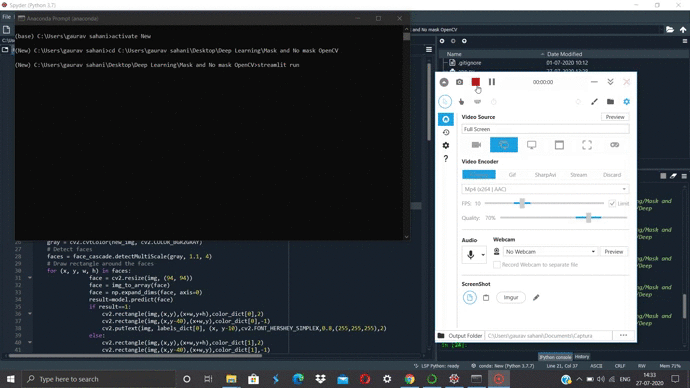This screenshot has width=690, height=388.
Task: Click Spyder's new file icon
Action: pos(6,30)
